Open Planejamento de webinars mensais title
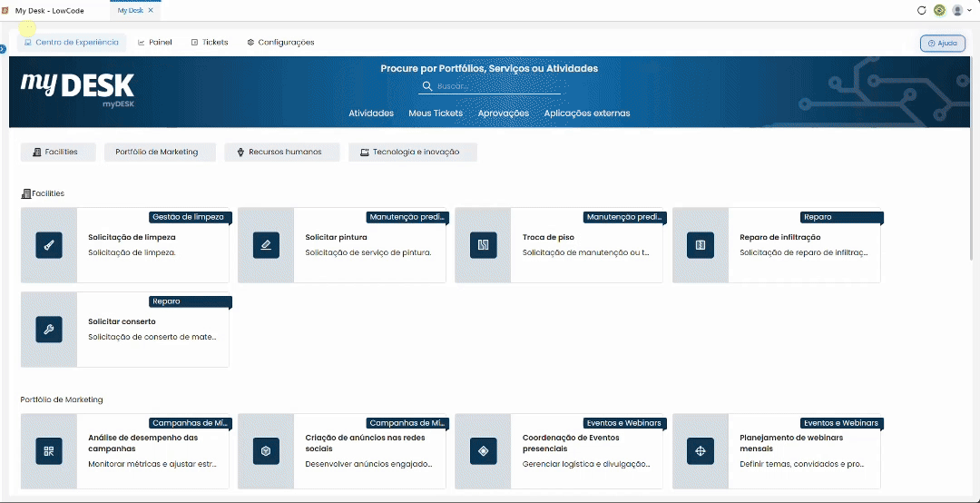The height and width of the screenshot is (503, 980). (791, 443)
